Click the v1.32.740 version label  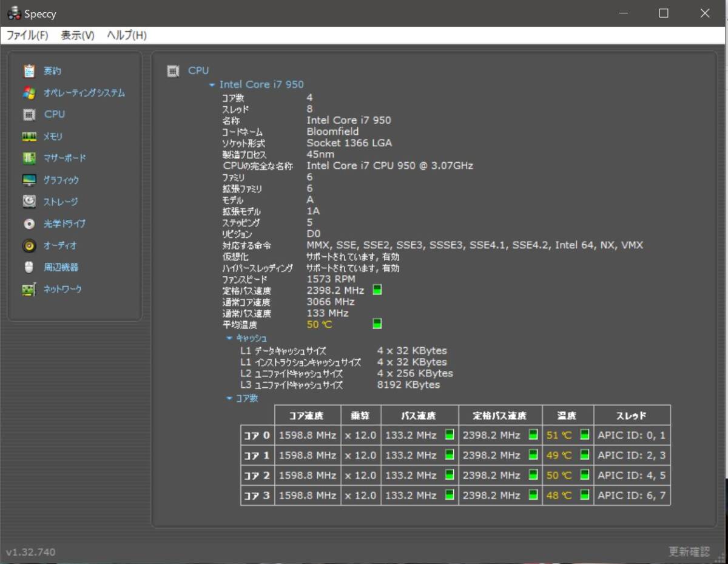pyautogui.click(x=30, y=552)
